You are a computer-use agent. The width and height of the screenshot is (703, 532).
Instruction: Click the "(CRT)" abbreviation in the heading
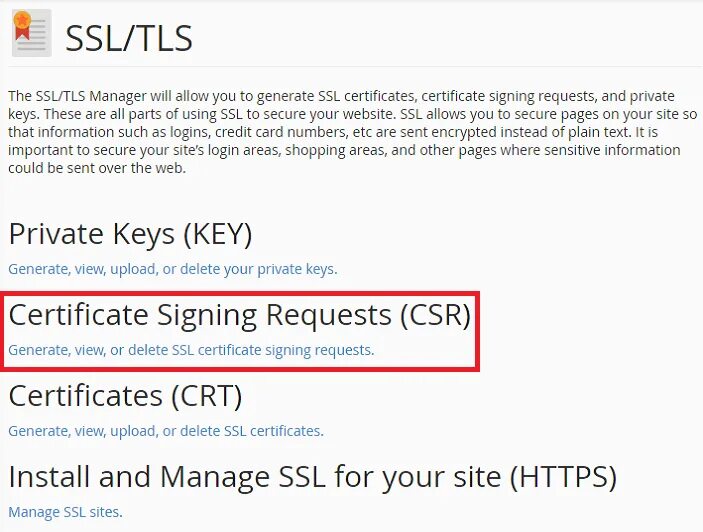tap(207, 396)
